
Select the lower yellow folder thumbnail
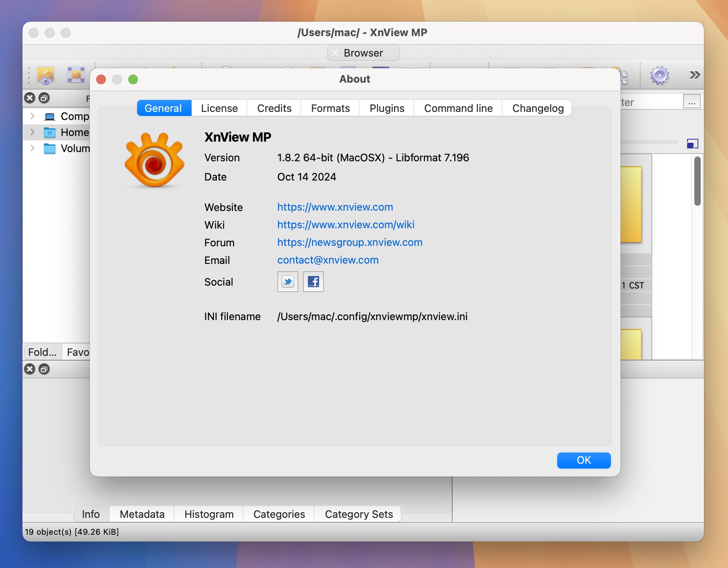631,344
